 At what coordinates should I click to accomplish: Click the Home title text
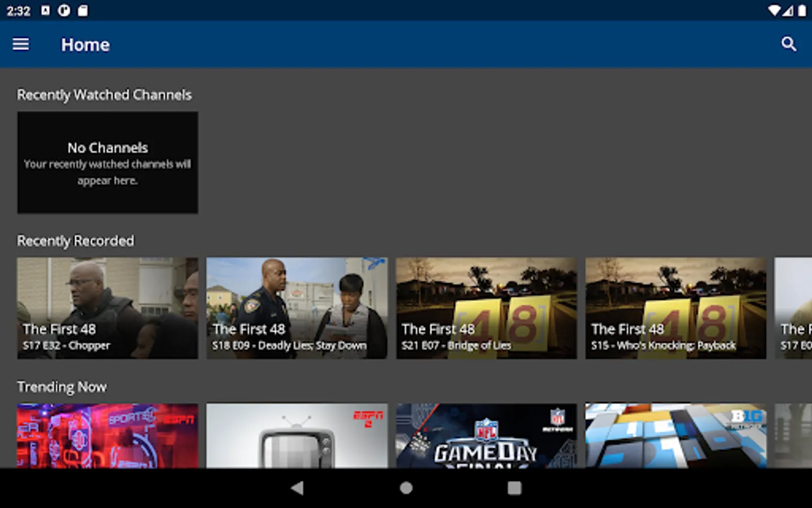[x=86, y=45]
